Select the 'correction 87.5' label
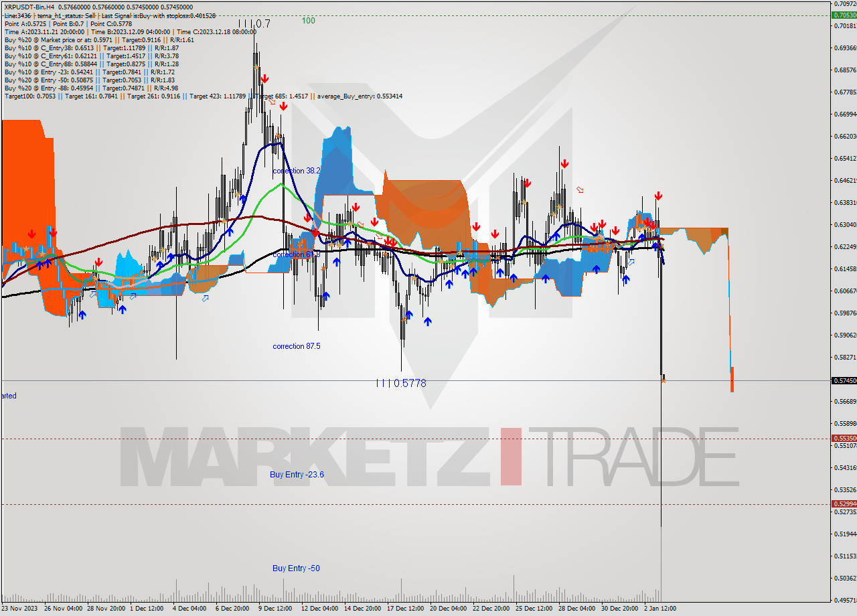Image resolution: width=857 pixels, height=616 pixels. [297, 346]
